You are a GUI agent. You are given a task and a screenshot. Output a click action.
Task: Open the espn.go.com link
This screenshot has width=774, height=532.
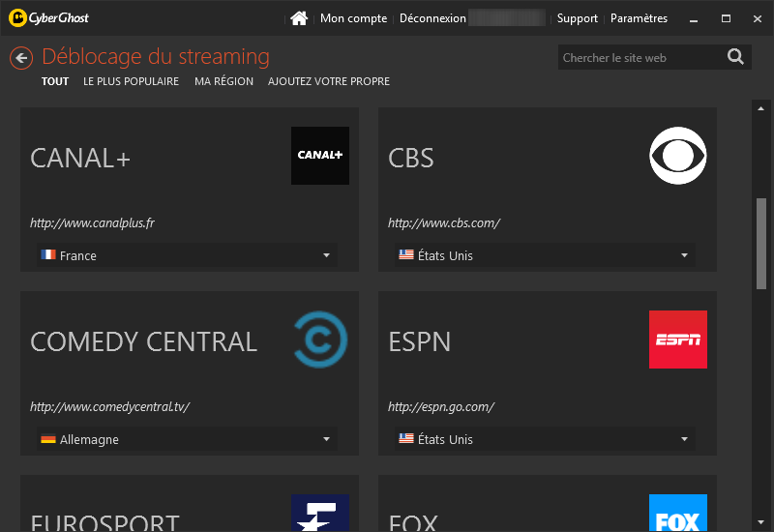click(441, 406)
